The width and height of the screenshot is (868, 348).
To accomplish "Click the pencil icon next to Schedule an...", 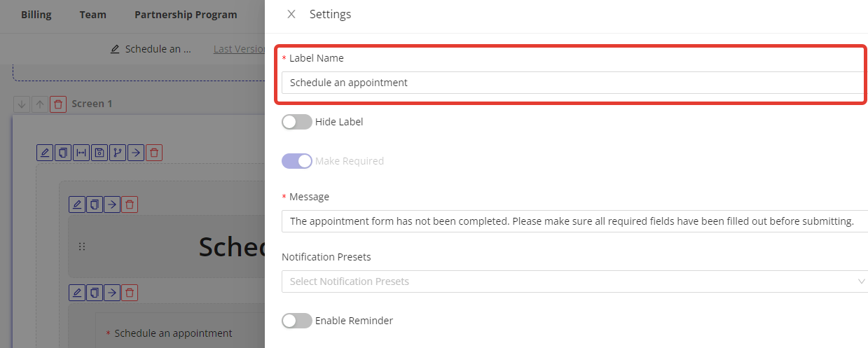I will 115,50.
